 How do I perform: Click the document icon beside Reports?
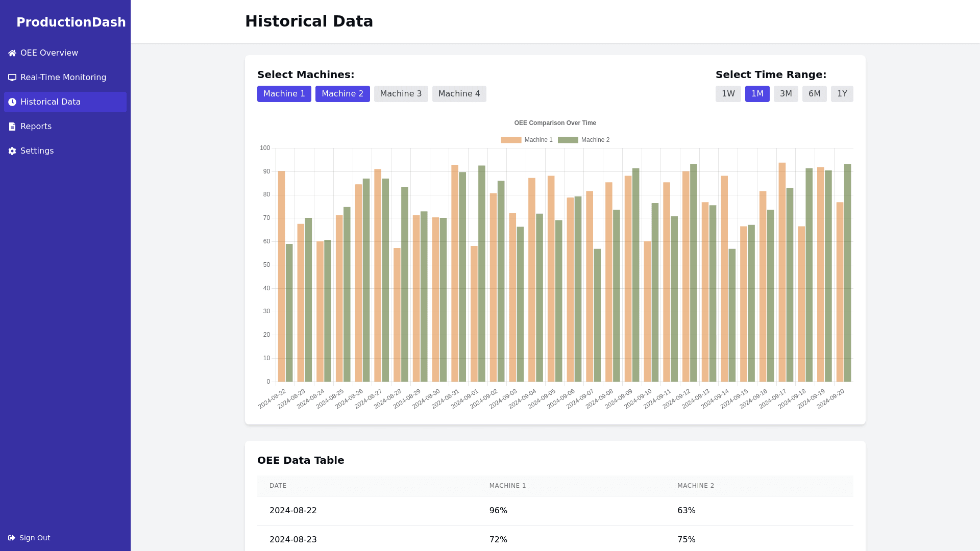[12, 127]
